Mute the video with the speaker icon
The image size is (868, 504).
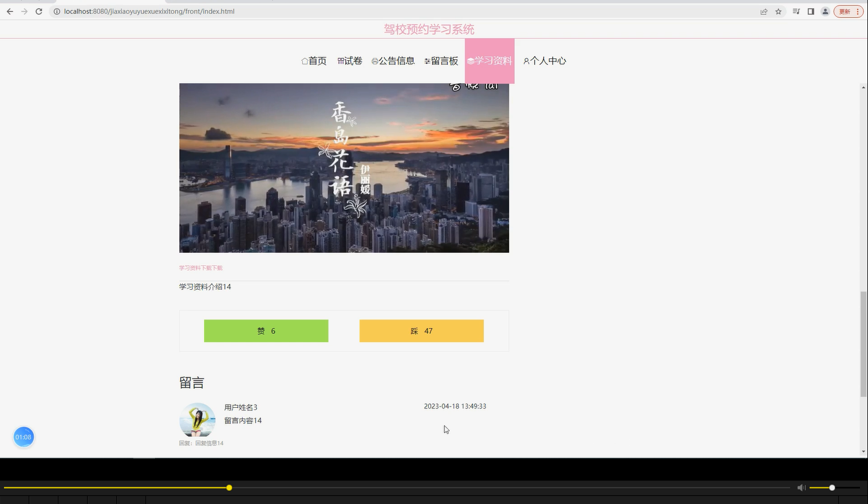801,487
